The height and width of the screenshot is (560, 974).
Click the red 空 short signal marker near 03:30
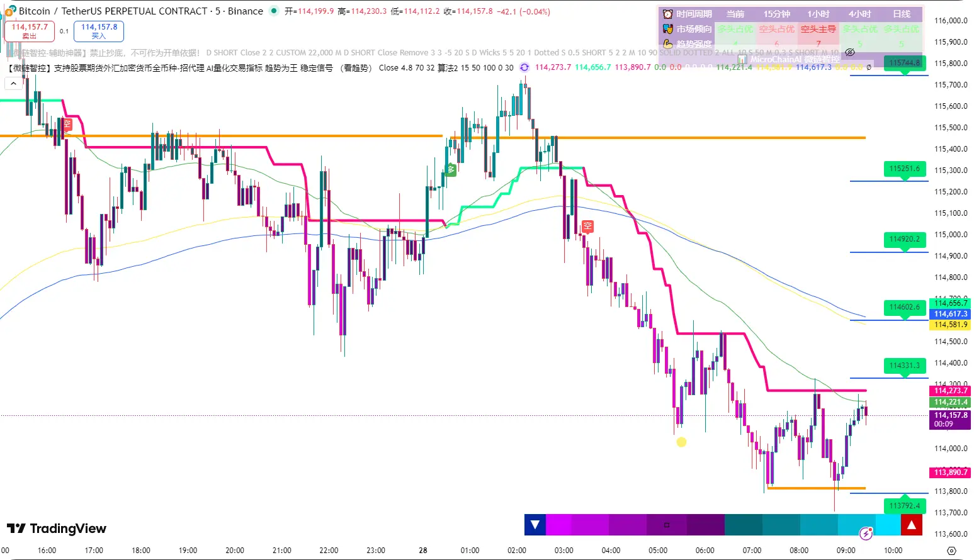(x=587, y=227)
